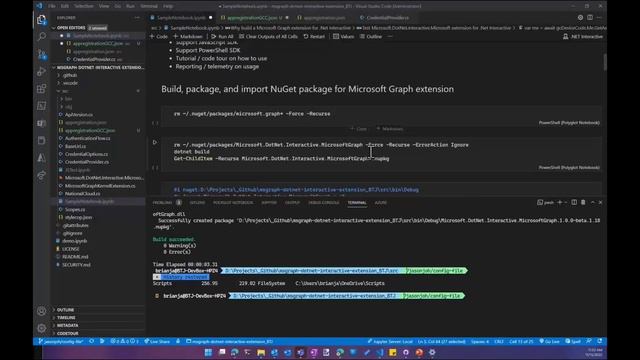This screenshot has height=360, width=640.
Task: Collapse the MSGRAPH DOTNET INTERACTIVE EXTENSION folder section
Action: [98, 67]
